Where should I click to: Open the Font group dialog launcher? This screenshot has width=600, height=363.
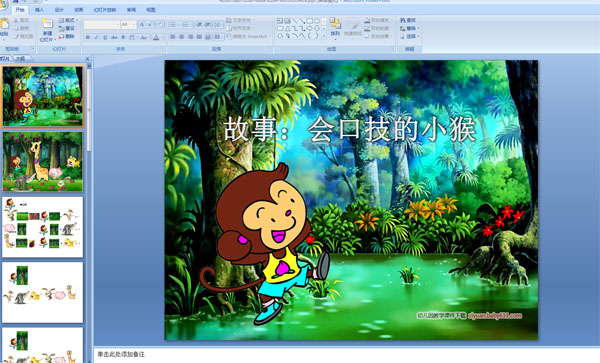tap(163, 49)
